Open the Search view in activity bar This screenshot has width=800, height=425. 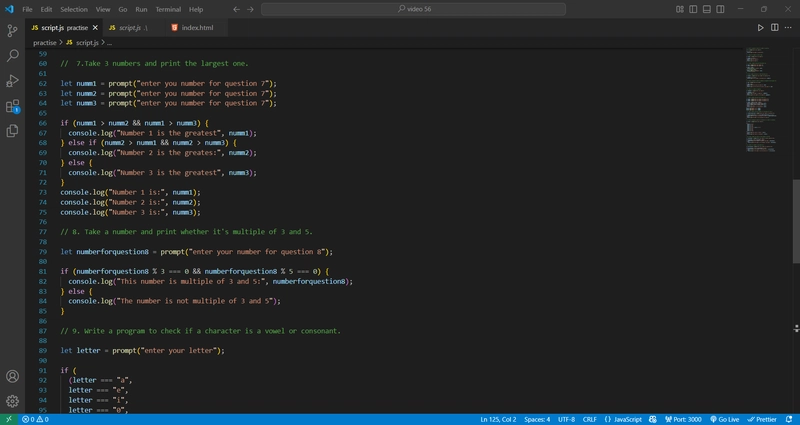(x=12, y=56)
